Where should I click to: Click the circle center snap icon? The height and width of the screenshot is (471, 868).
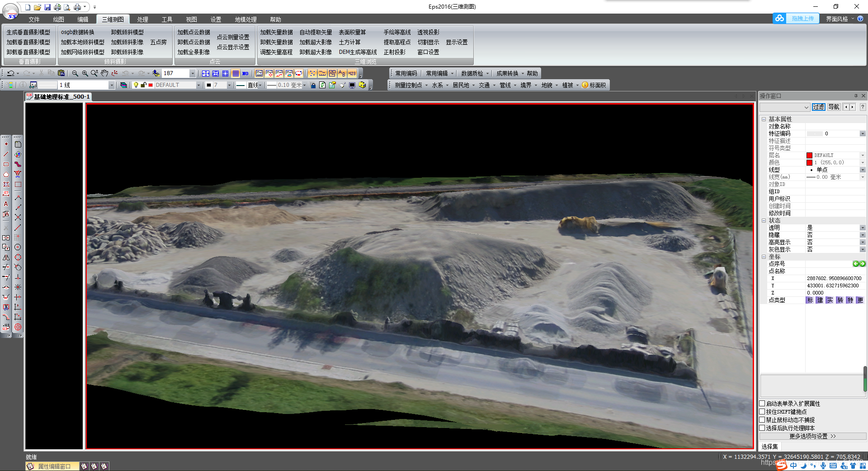(x=18, y=247)
